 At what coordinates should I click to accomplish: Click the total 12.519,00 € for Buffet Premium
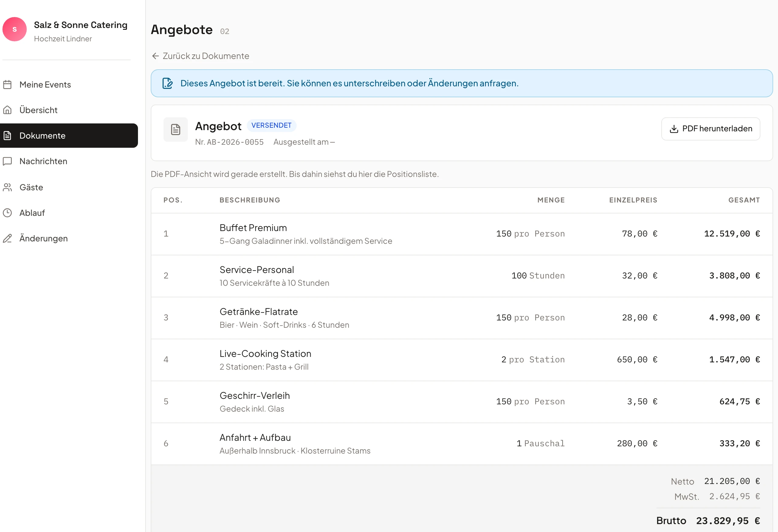[732, 234]
